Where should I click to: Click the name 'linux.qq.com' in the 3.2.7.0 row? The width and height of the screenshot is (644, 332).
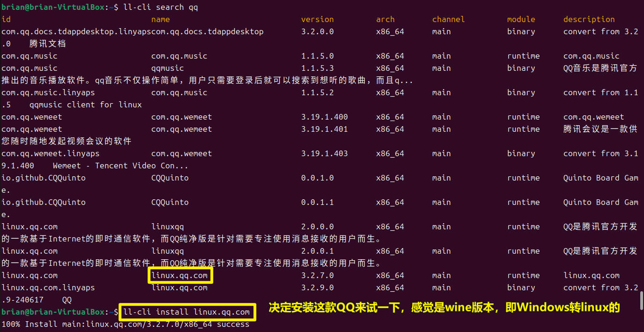pos(179,276)
